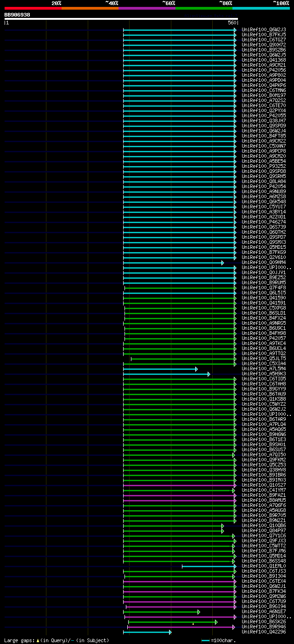294x644 pixels.
Task: Select label UniRef100_Q2PYX4
Action: click(264, 111)
